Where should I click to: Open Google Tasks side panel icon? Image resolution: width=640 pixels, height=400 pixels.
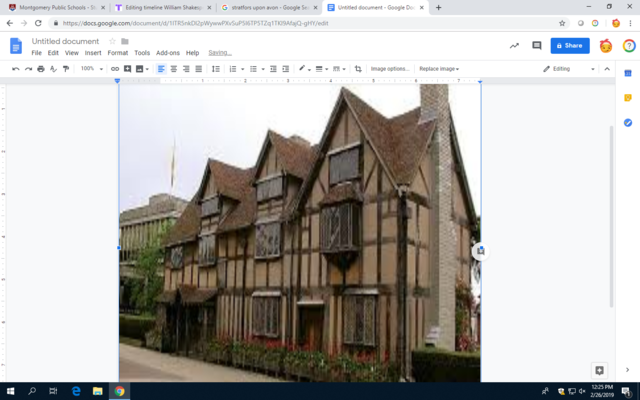click(x=628, y=122)
